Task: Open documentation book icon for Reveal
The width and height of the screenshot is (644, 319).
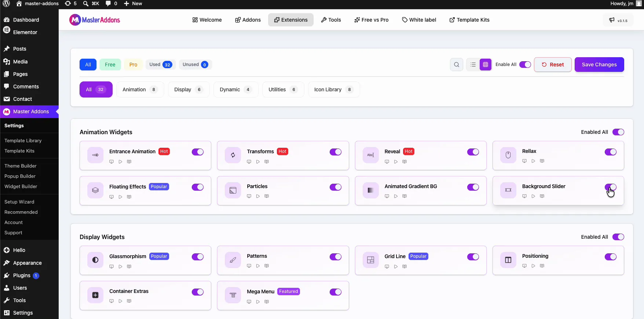Action: (405, 162)
